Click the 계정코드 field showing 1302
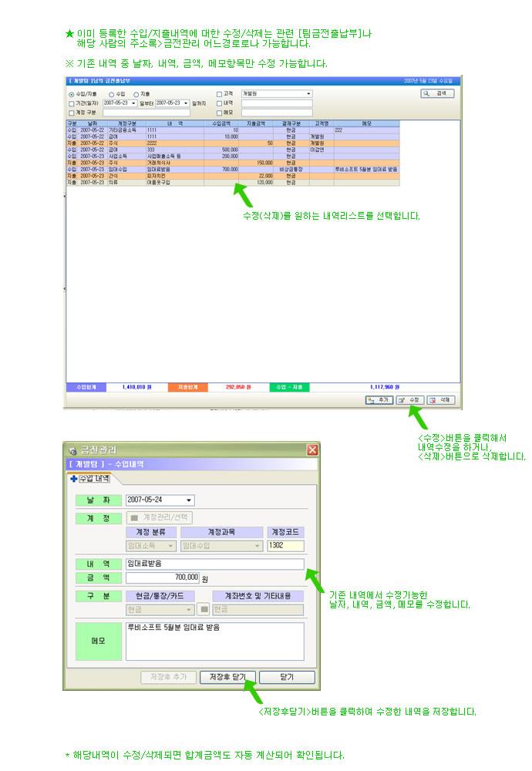 click(x=285, y=546)
